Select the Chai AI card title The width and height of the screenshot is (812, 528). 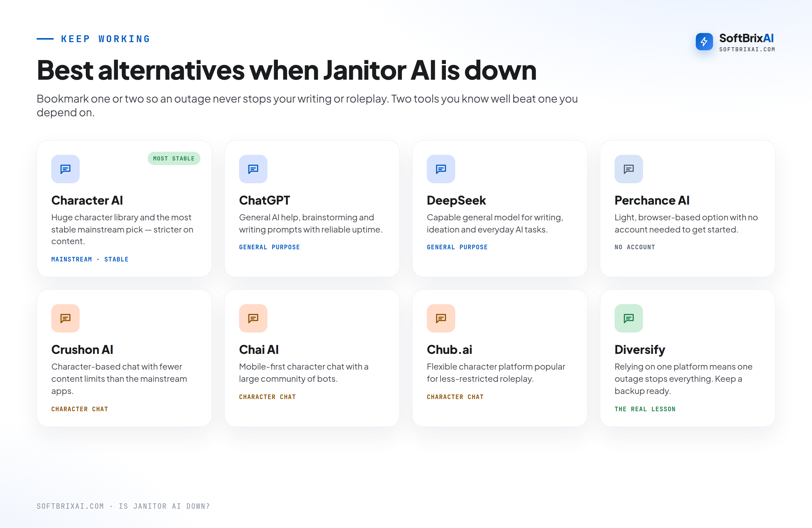pos(259,350)
